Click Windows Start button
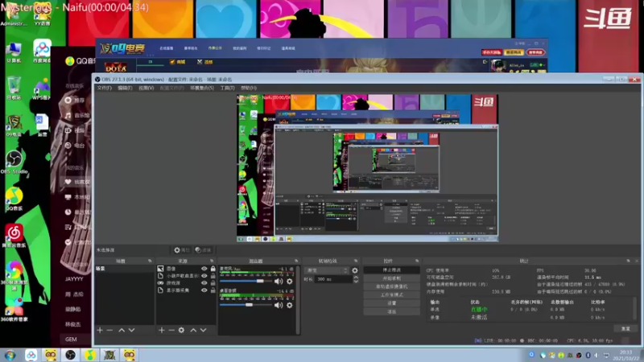This screenshot has width=644, height=362. click(10, 355)
